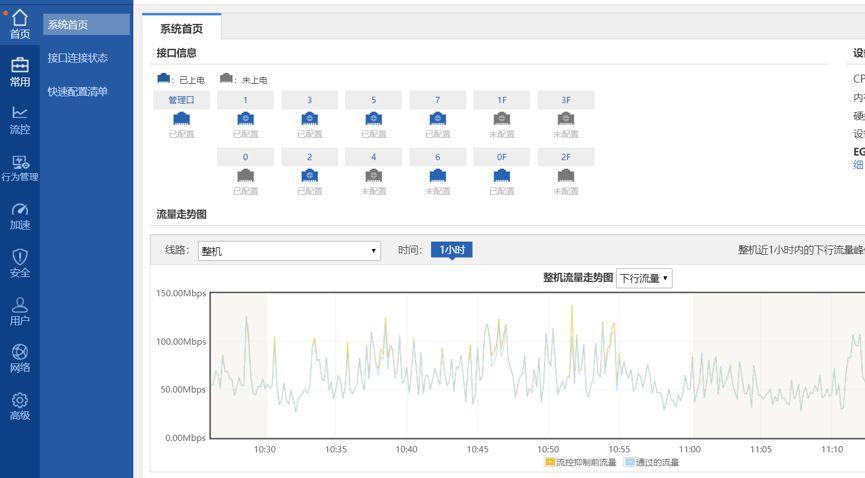Toggle 流控抑制前流量 legend swatch
865x478 pixels.
pyautogui.click(x=549, y=462)
